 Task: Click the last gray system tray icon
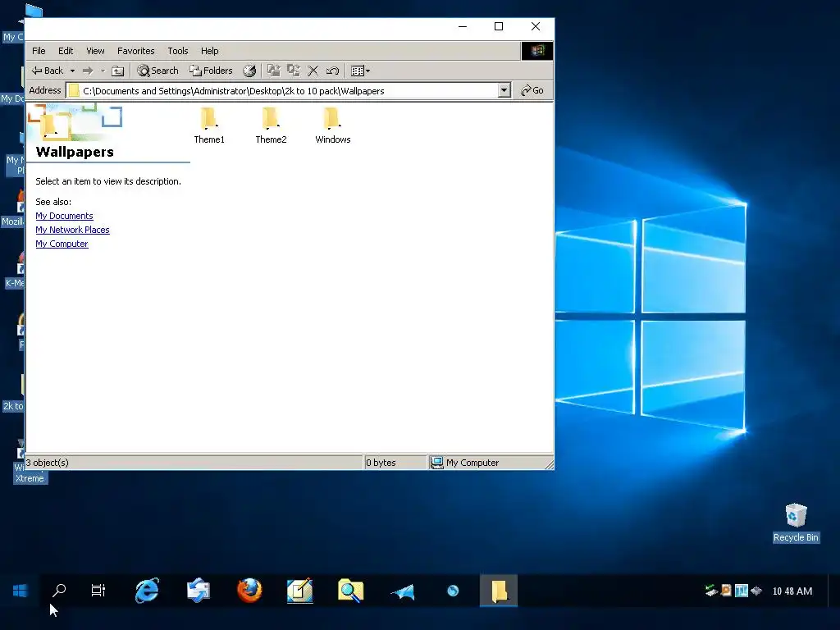click(x=756, y=591)
